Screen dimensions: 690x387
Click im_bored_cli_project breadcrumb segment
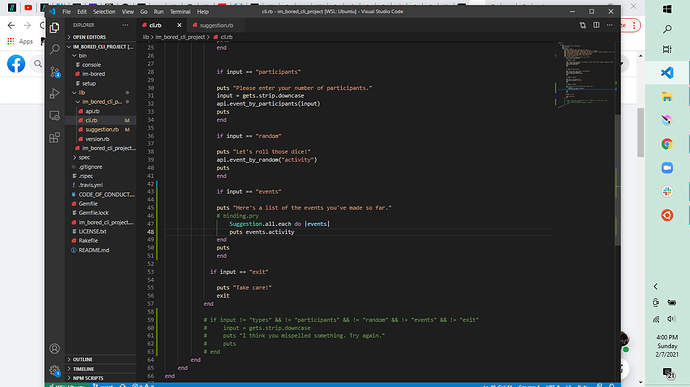coord(180,37)
